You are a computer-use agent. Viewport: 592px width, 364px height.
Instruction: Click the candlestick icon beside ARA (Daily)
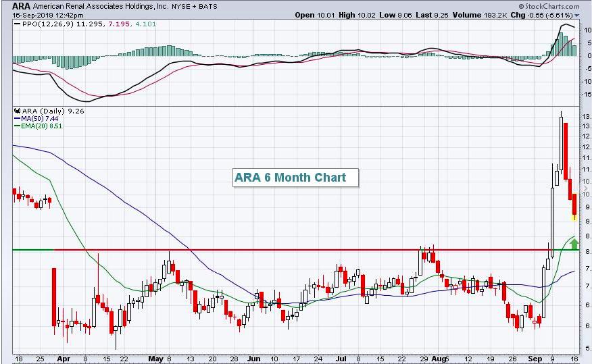pyautogui.click(x=16, y=110)
